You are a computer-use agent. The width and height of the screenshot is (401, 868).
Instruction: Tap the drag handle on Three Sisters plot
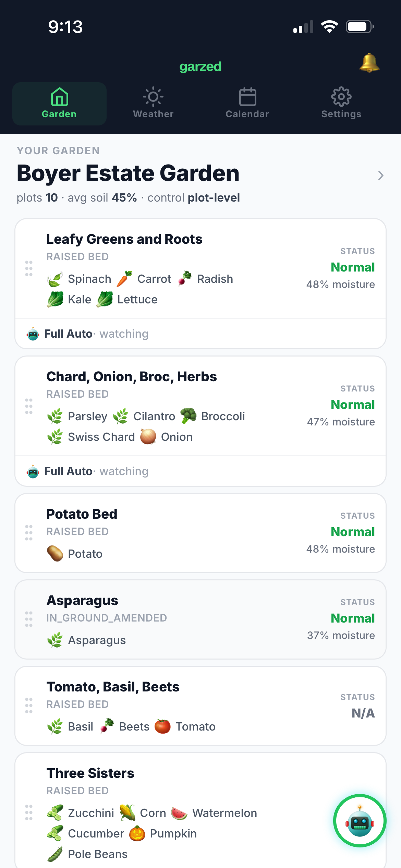click(x=29, y=812)
